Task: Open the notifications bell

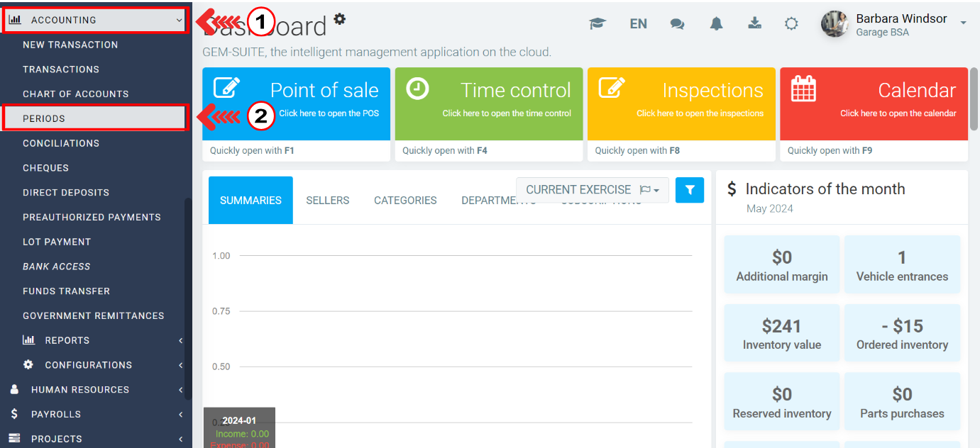Action: pyautogui.click(x=716, y=23)
